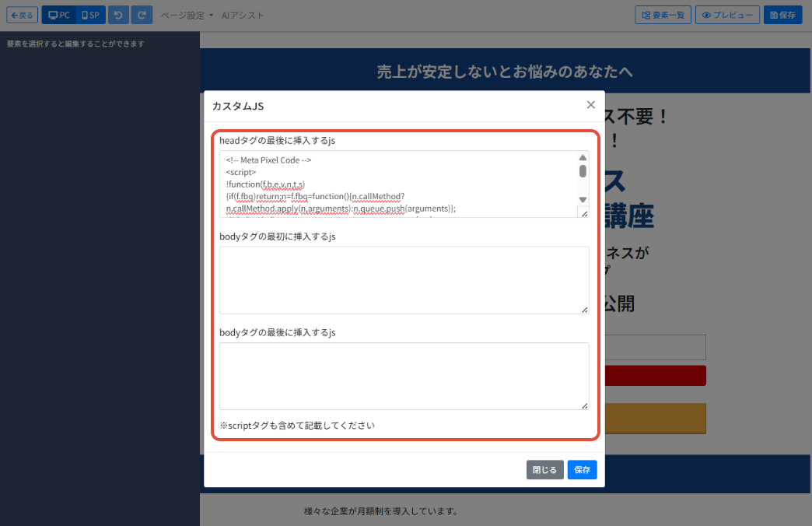Click the プレビュー preview eye button
This screenshot has height=526, width=812.
pos(726,15)
